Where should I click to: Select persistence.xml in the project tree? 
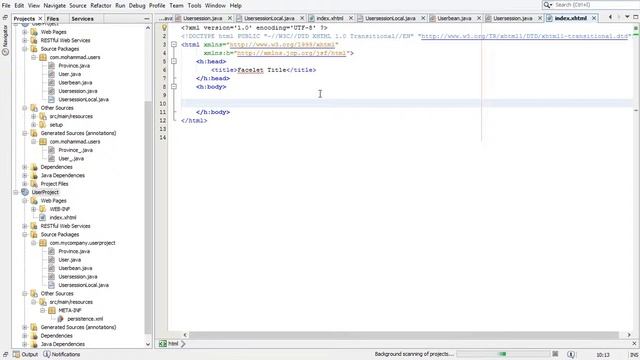click(85, 319)
